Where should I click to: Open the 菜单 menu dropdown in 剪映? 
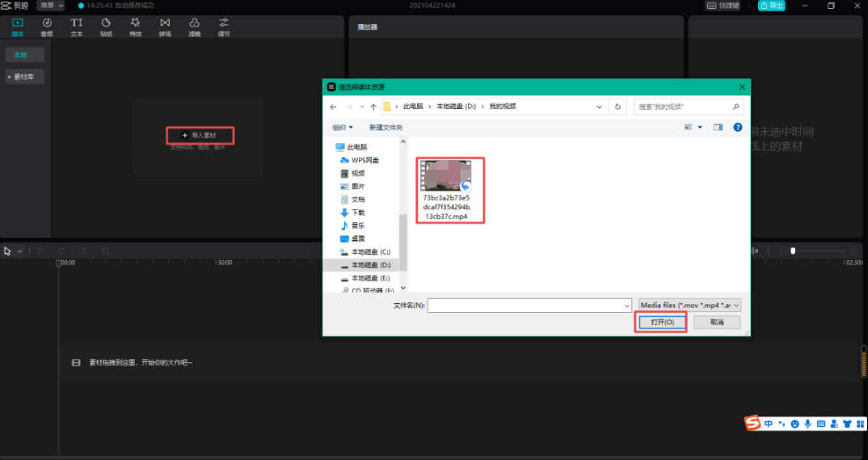click(51, 6)
